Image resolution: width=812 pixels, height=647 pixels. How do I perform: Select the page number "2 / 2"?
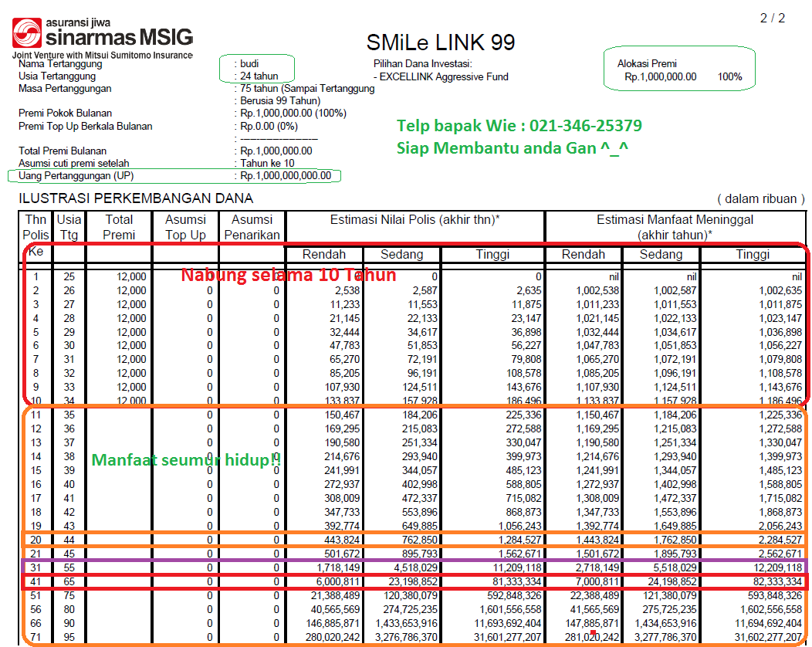click(772, 18)
